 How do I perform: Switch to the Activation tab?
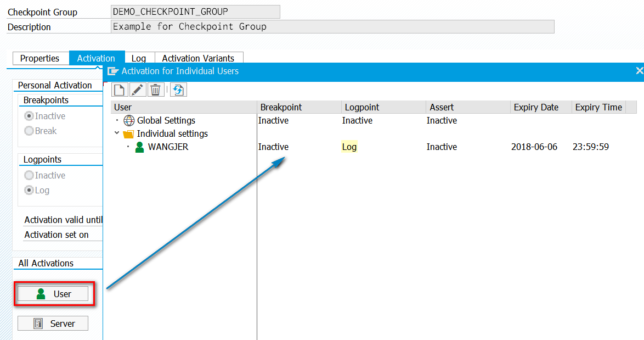(96, 58)
